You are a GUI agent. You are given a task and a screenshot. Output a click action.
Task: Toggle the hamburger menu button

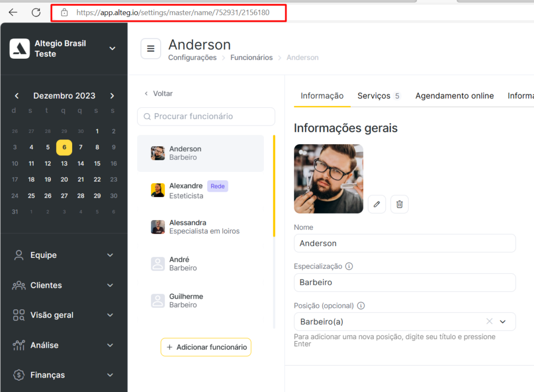pos(151,49)
